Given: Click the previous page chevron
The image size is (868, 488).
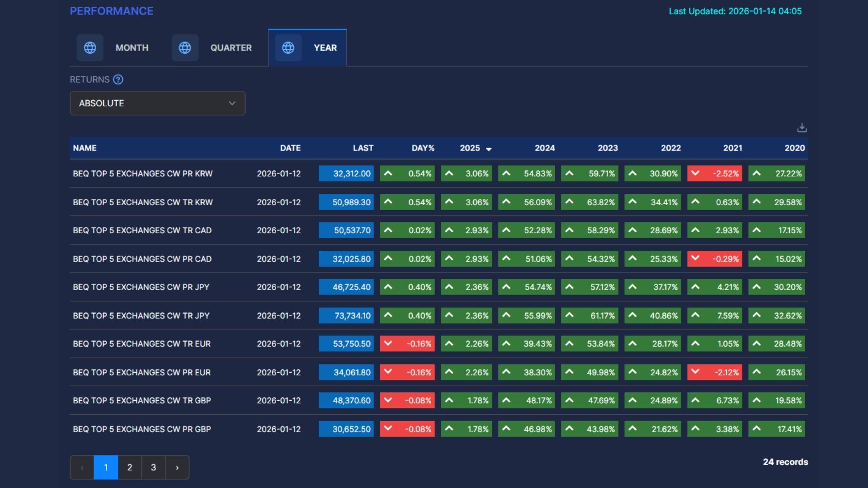Looking at the screenshot, I should [x=82, y=467].
